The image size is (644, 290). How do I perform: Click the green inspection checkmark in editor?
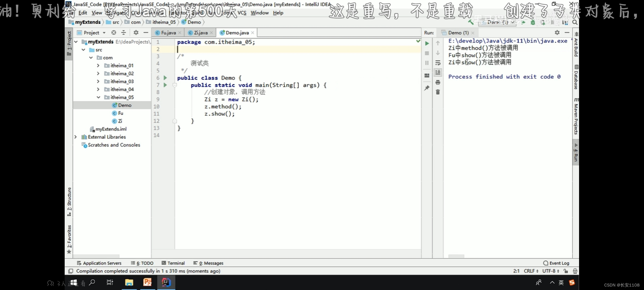pyautogui.click(x=418, y=41)
